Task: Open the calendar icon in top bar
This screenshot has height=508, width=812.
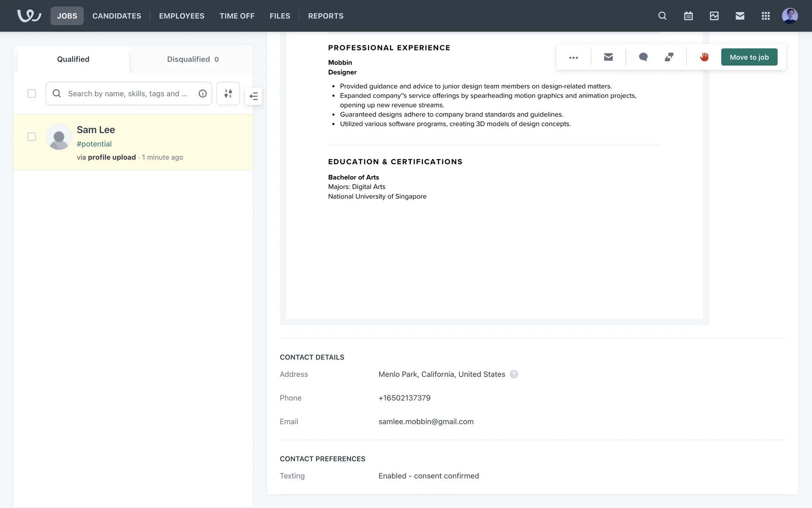Action: tap(688, 16)
